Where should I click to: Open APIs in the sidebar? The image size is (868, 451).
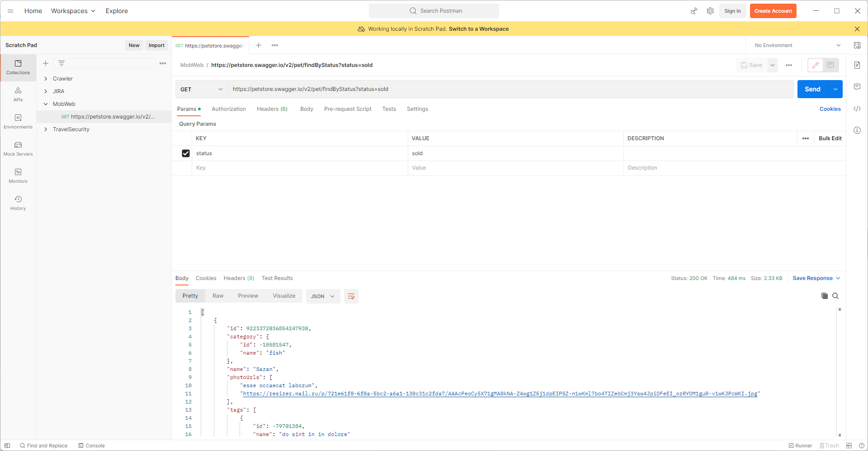[18, 95]
